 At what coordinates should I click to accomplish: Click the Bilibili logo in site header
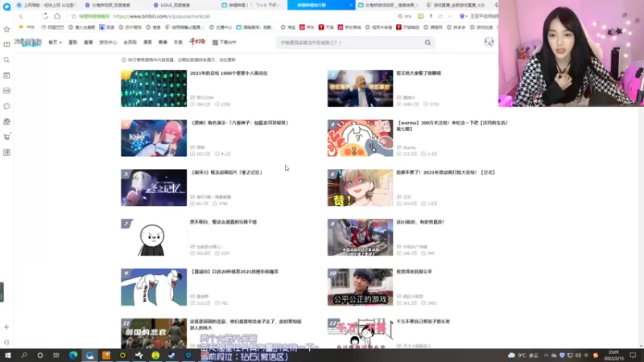pos(27,42)
